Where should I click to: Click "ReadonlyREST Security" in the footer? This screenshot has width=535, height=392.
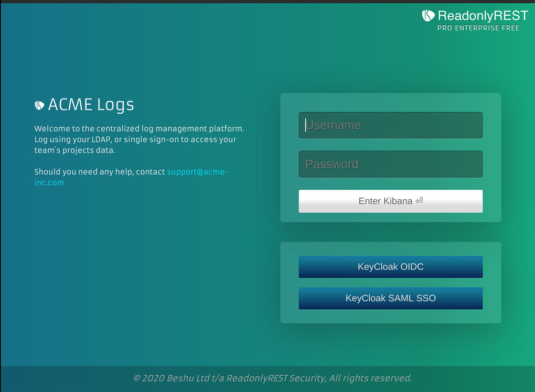[276, 378]
